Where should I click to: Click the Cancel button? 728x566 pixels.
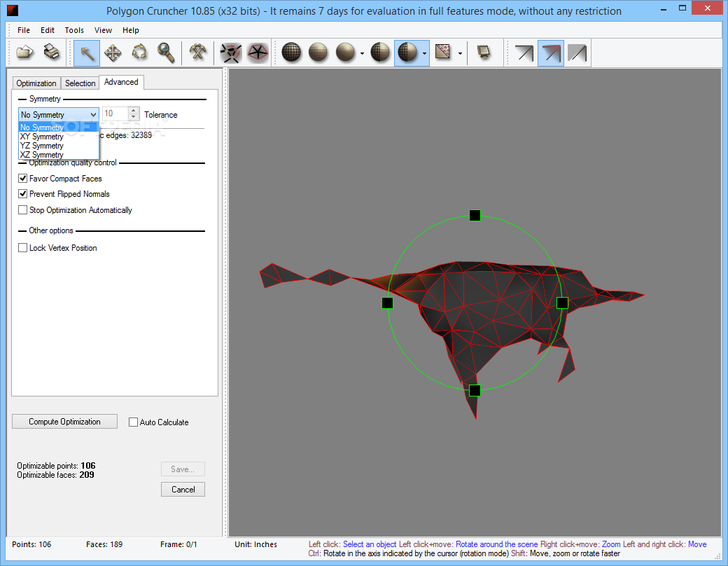183,490
